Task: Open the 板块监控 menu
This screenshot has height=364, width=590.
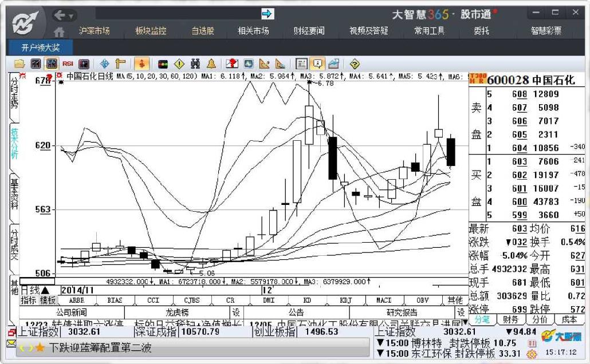Action: (151, 31)
